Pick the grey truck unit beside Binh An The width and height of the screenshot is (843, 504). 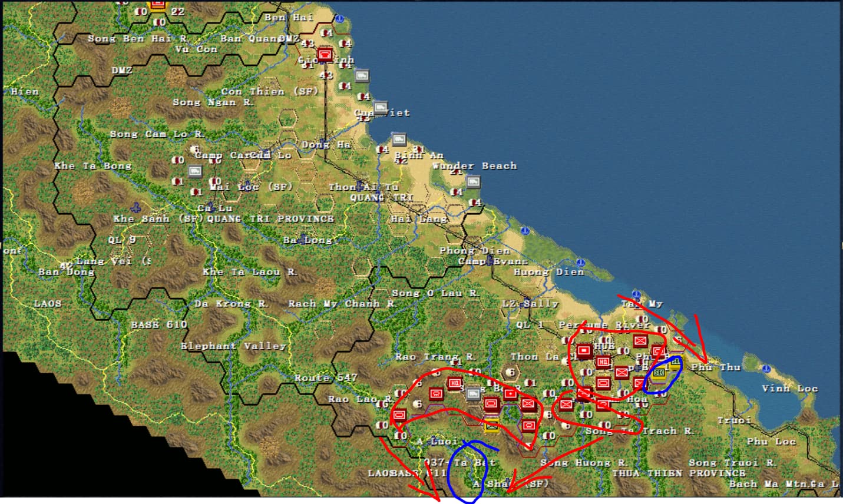point(399,140)
